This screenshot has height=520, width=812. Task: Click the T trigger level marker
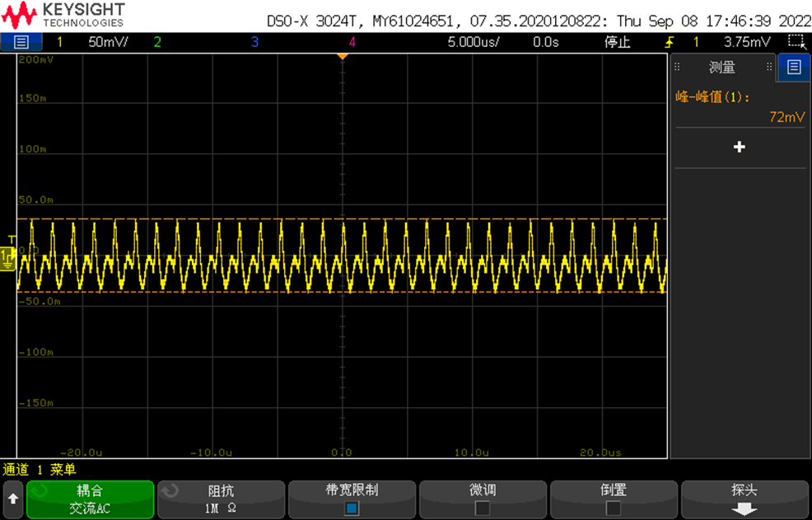(x=12, y=239)
